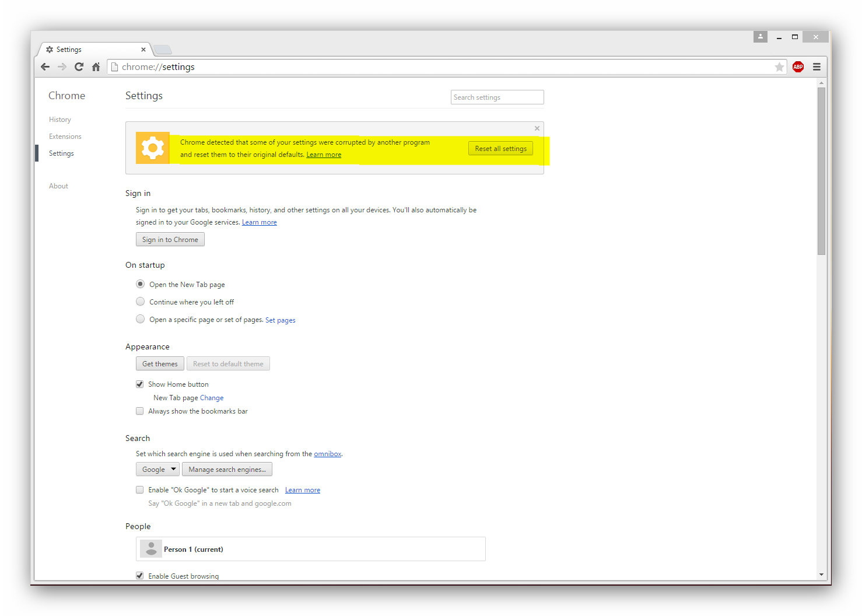Enable Ok Google voice search checkbox
862x616 pixels.
(139, 489)
